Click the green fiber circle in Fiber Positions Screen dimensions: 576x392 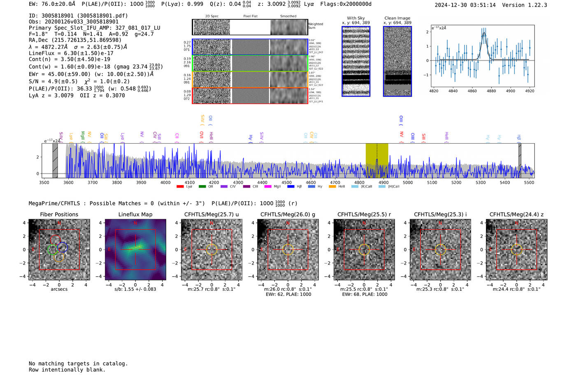52,249
